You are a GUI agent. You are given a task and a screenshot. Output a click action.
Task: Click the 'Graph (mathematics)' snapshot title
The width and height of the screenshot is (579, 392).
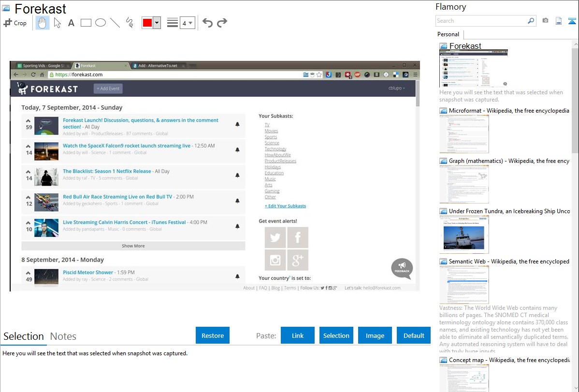[x=509, y=161]
